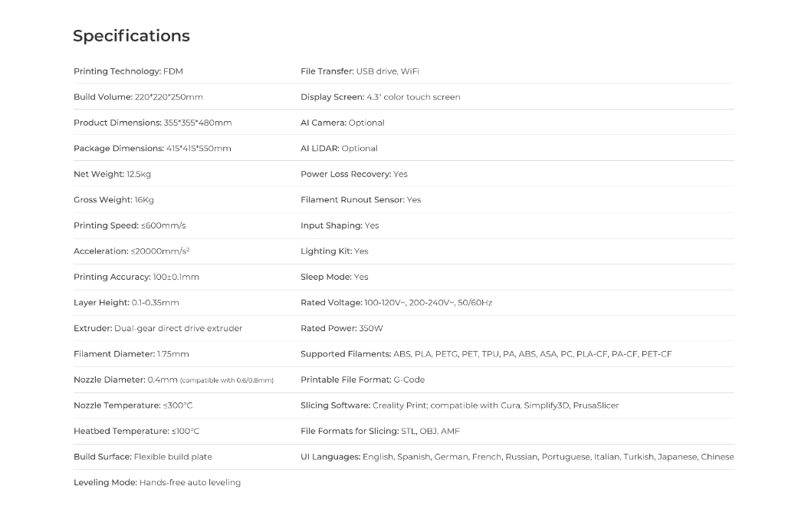
Task: Click the Leveling Mode auto leveling text
Action: pos(157,482)
